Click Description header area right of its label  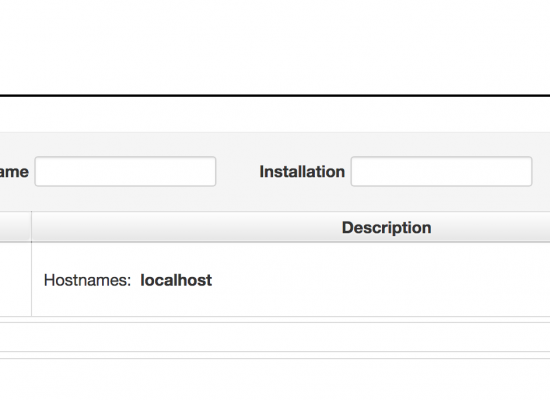coord(491,227)
